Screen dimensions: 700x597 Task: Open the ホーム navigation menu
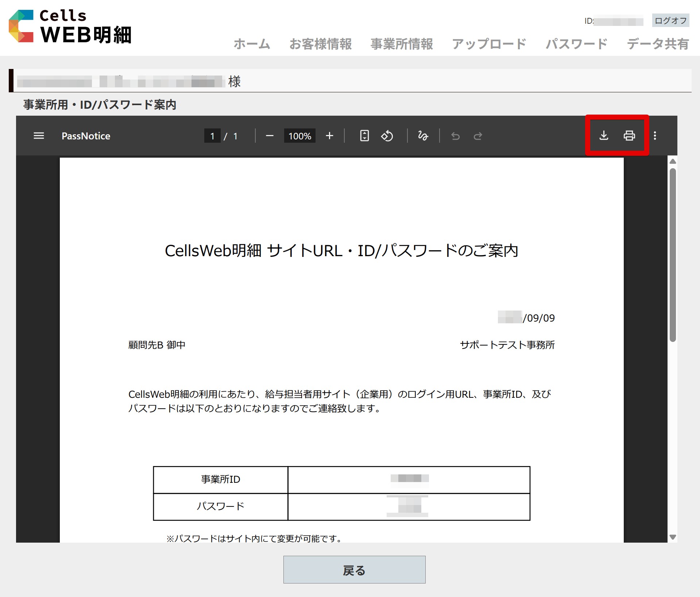tap(252, 44)
